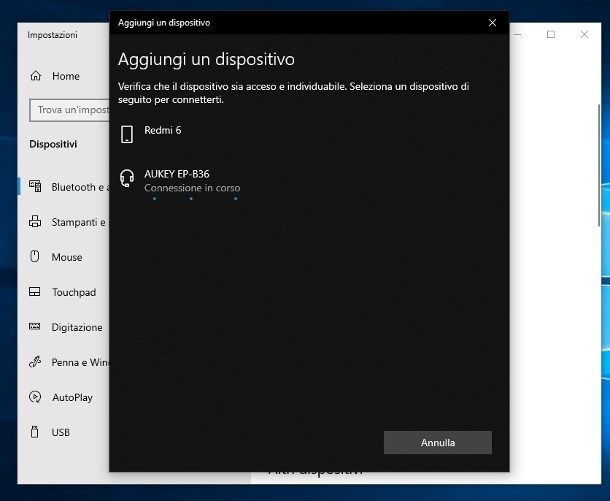Open Penna e Windows Ink label
Screen dimensions: 610x501
(x=80, y=362)
